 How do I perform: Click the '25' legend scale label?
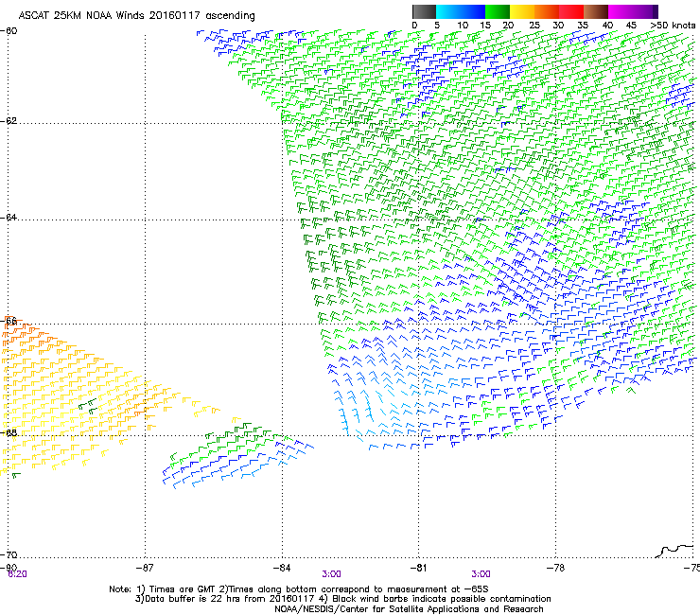pos(534,26)
